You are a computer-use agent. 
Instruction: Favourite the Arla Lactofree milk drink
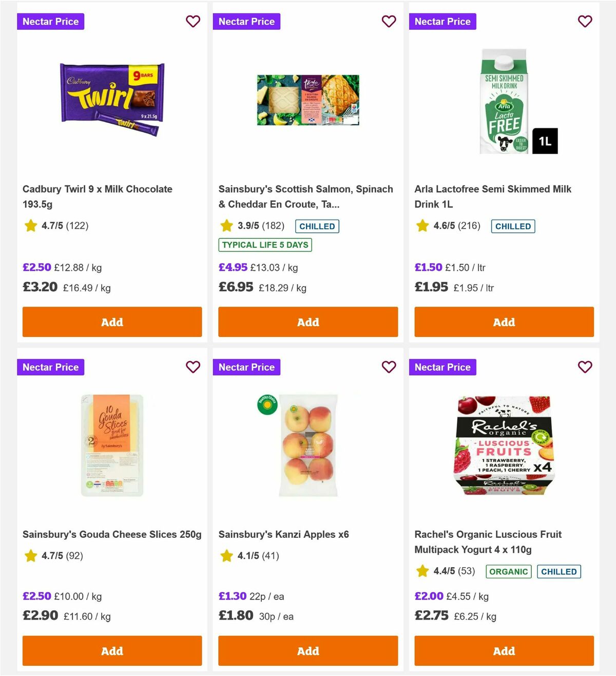coord(585,22)
